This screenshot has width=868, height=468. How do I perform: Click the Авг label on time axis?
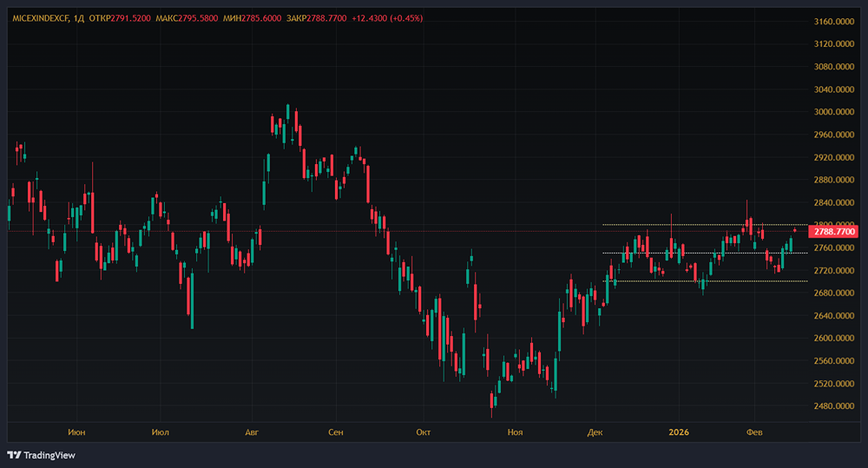point(253,432)
